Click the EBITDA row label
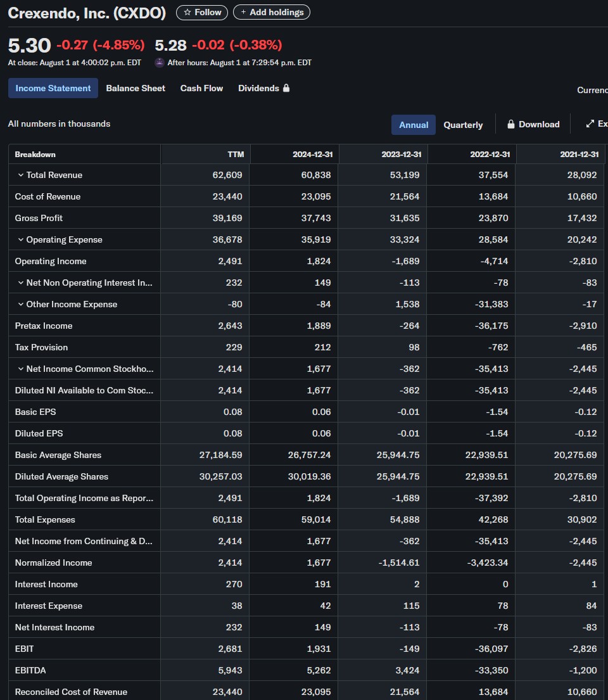 pos(30,670)
